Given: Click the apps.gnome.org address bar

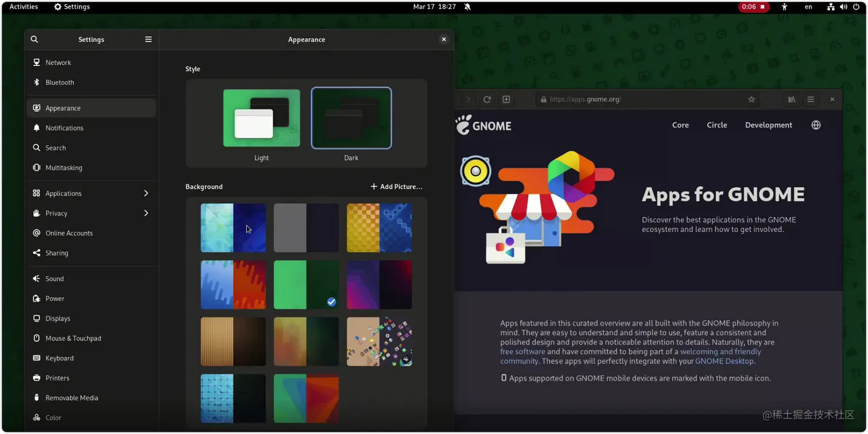Looking at the screenshot, I should click(648, 99).
